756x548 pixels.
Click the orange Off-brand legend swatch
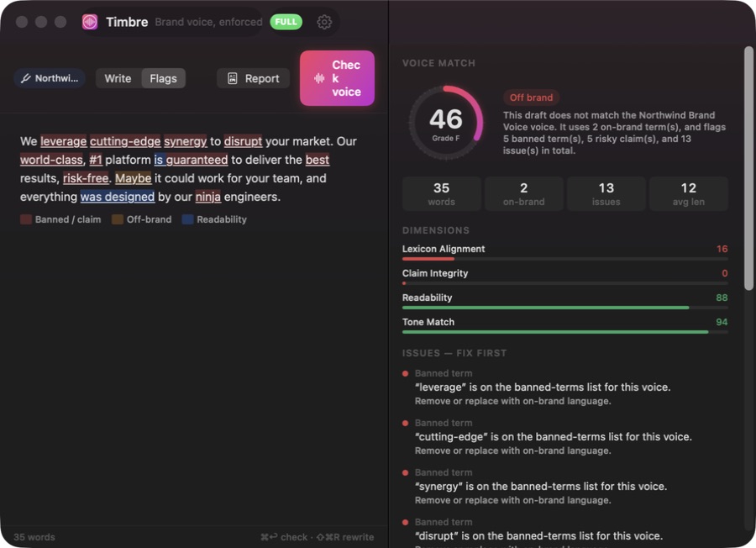click(x=118, y=219)
